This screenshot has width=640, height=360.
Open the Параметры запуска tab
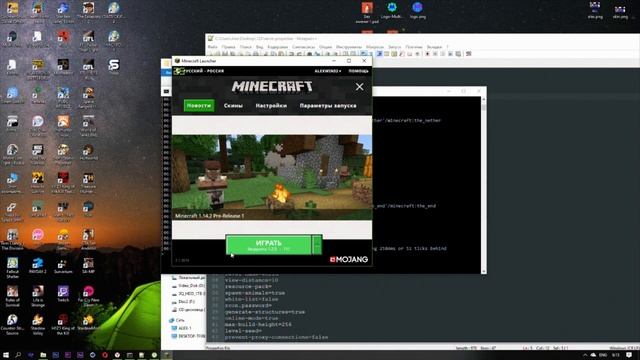pos(328,105)
